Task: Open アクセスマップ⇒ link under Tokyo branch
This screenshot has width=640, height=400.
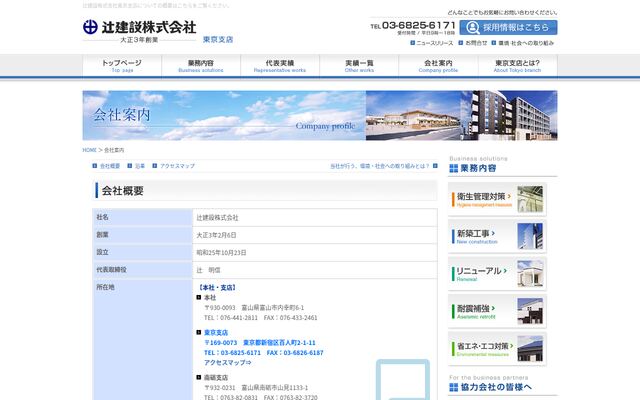Action: pyautogui.click(x=228, y=362)
